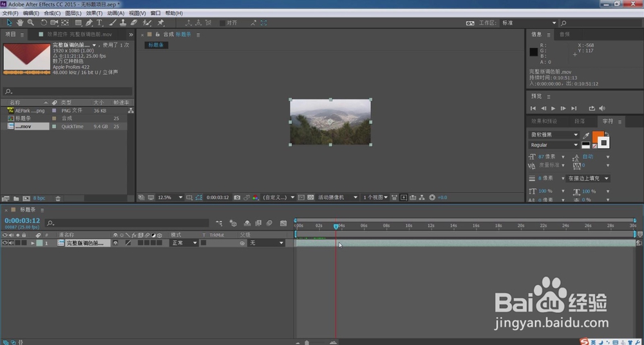Select the Unified Camera tool
This screenshot has height=345, width=644.
click(54, 23)
